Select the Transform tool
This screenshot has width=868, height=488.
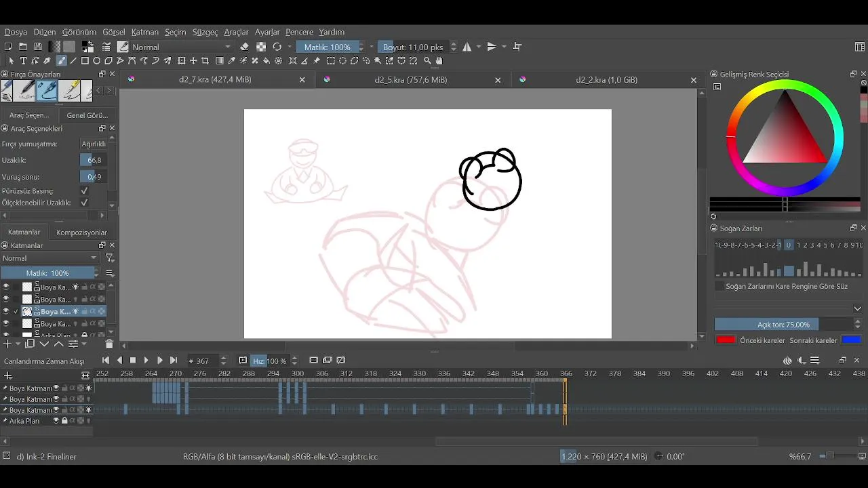pos(181,60)
